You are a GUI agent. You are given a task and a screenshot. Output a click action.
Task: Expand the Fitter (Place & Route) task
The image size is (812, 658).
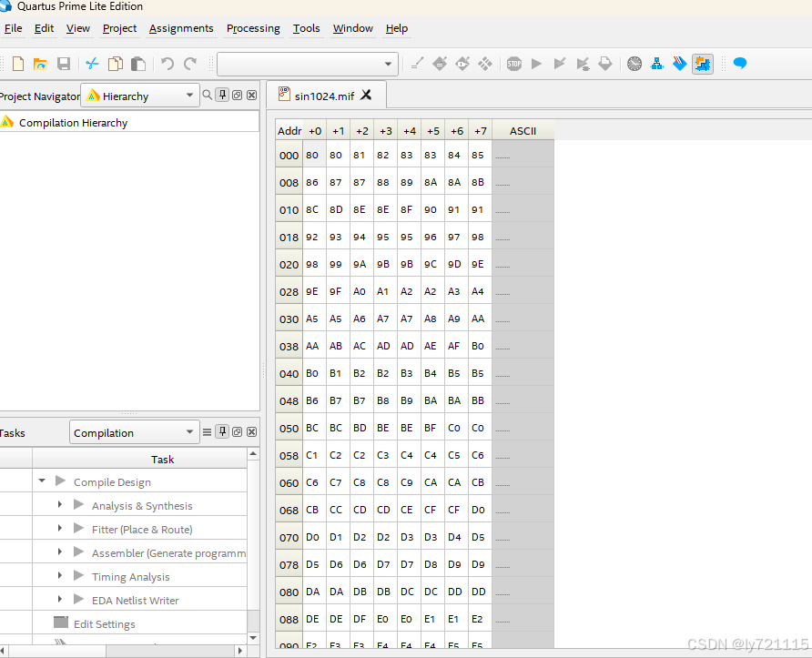click(x=59, y=528)
